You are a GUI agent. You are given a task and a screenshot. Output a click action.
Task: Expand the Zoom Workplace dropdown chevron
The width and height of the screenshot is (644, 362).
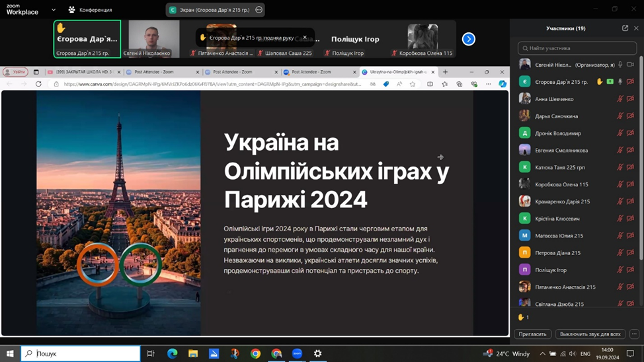(x=54, y=10)
